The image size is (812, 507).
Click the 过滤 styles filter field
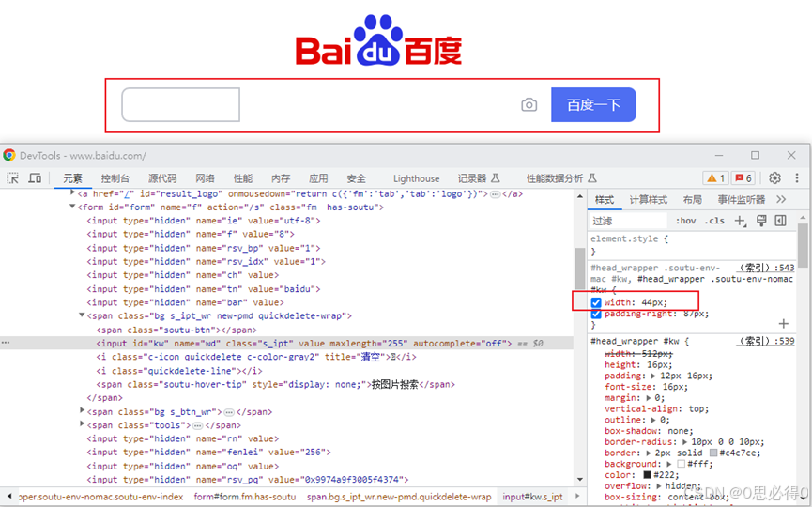628,222
